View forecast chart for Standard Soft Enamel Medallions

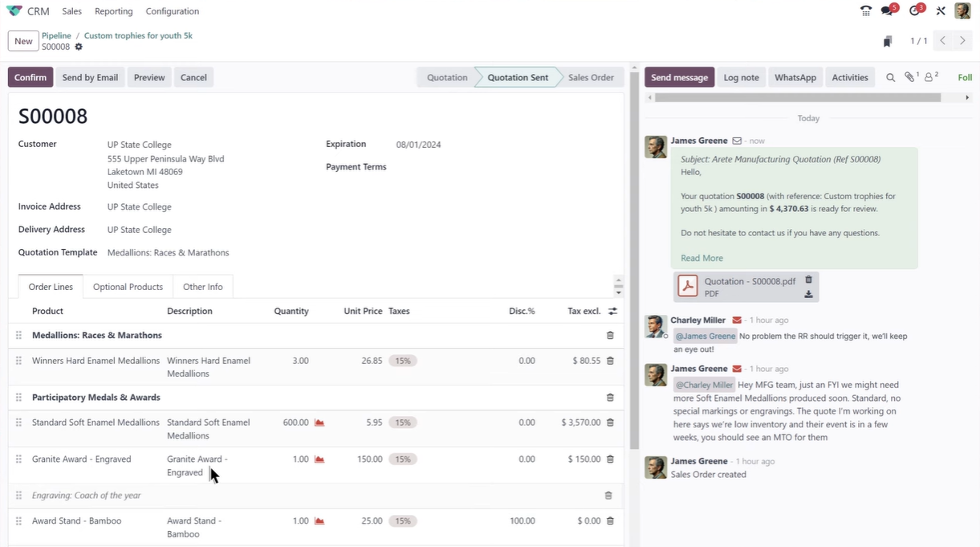319,422
